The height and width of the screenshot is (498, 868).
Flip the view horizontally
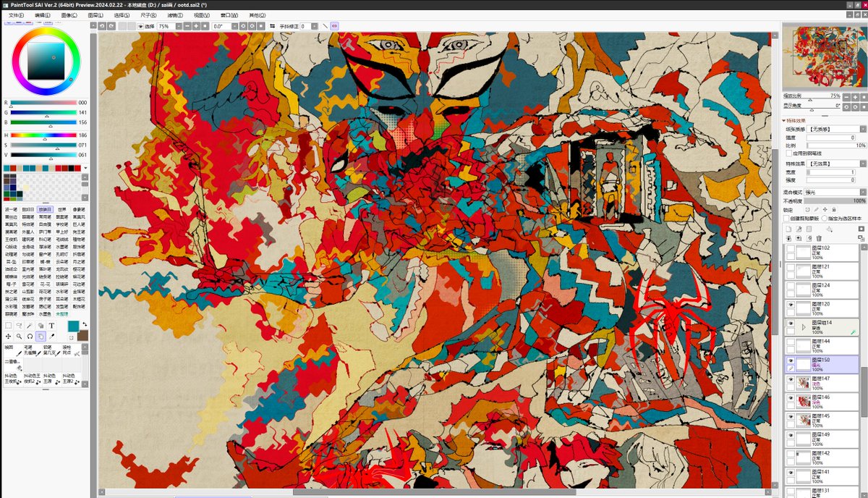tap(273, 26)
